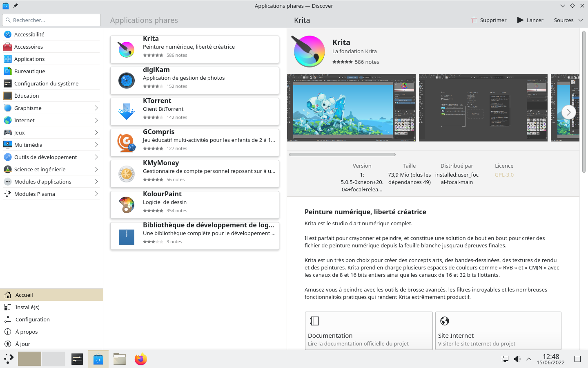
Task: Expand the Jeux category chevron
Action: pos(96,132)
